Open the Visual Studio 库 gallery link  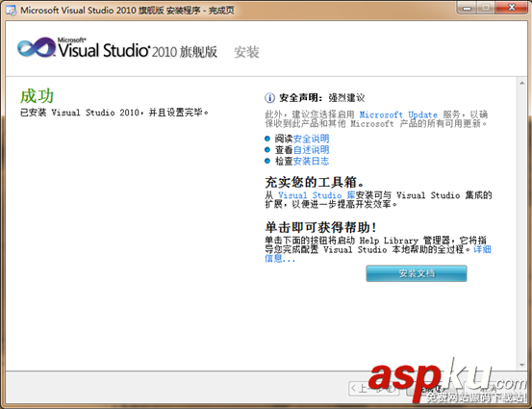(x=317, y=195)
